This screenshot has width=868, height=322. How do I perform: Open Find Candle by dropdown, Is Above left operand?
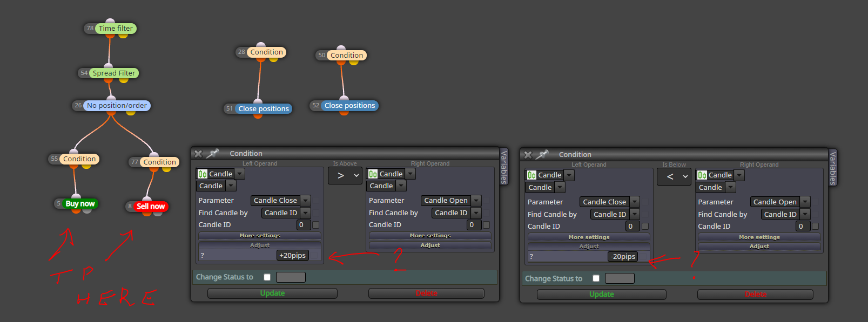[286, 213]
